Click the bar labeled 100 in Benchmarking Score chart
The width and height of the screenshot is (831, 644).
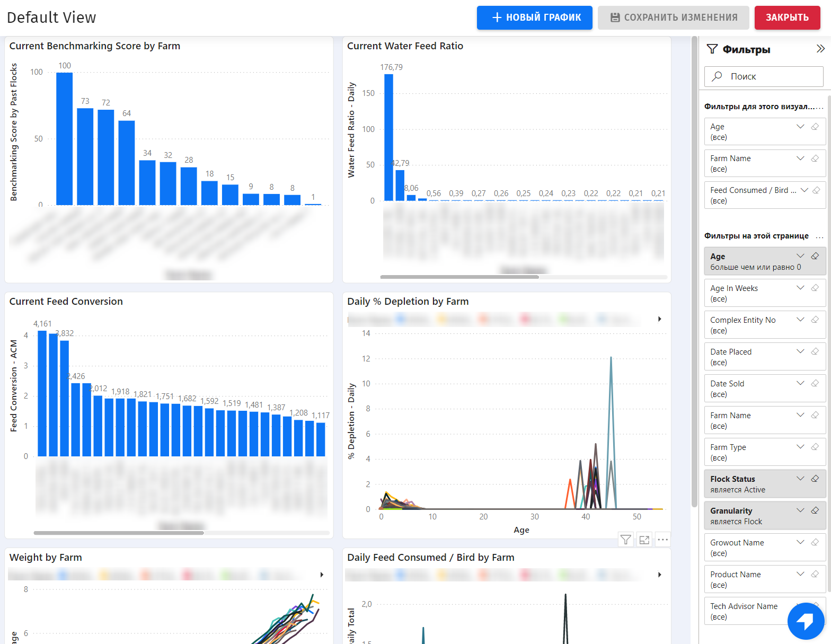(x=64, y=139)
